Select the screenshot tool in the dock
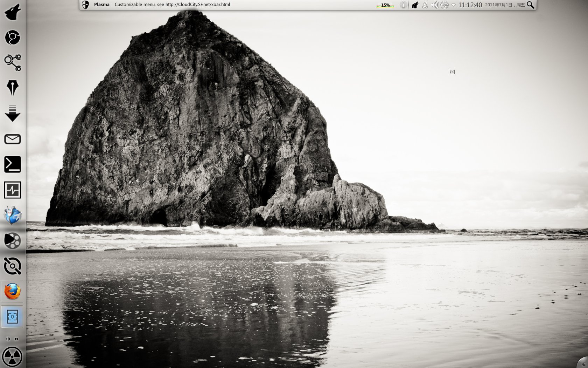The height and width of the screenshot is (368, 588). 13,317
